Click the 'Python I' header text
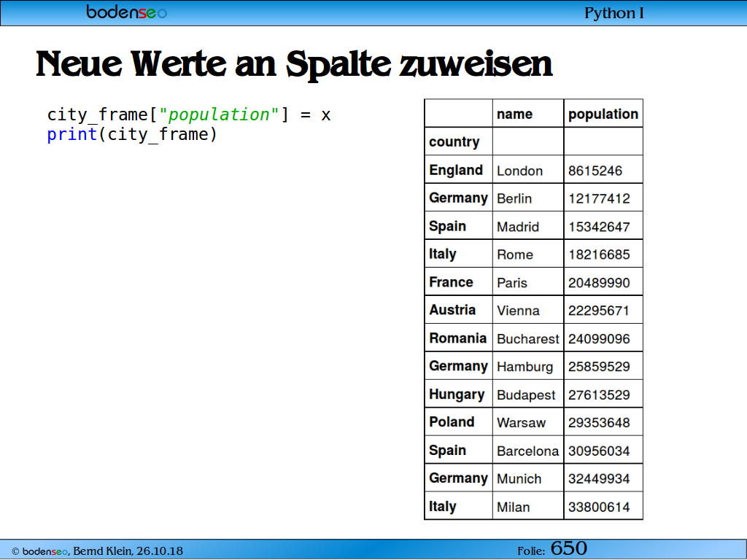 pos(614,13)
